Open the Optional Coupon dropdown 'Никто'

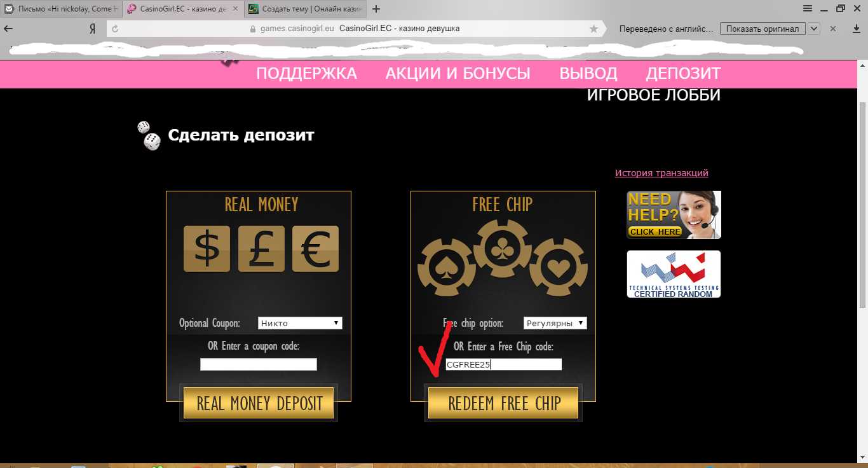300,323
